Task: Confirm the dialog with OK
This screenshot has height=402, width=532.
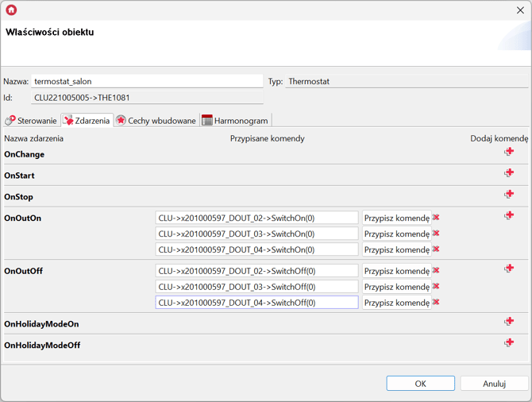Action: (x=420, y=384)
